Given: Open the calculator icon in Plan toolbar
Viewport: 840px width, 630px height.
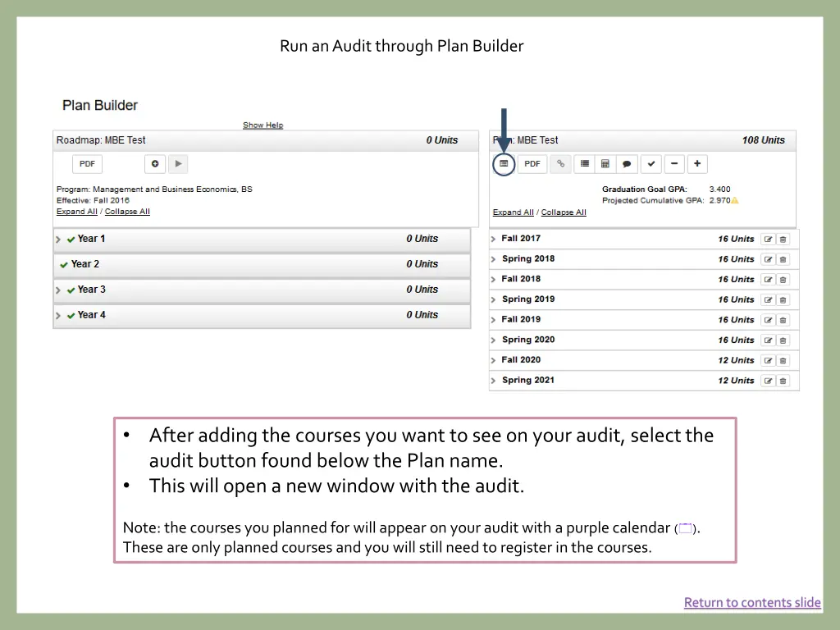Looking at the screenshot, I should pos(605,164).
